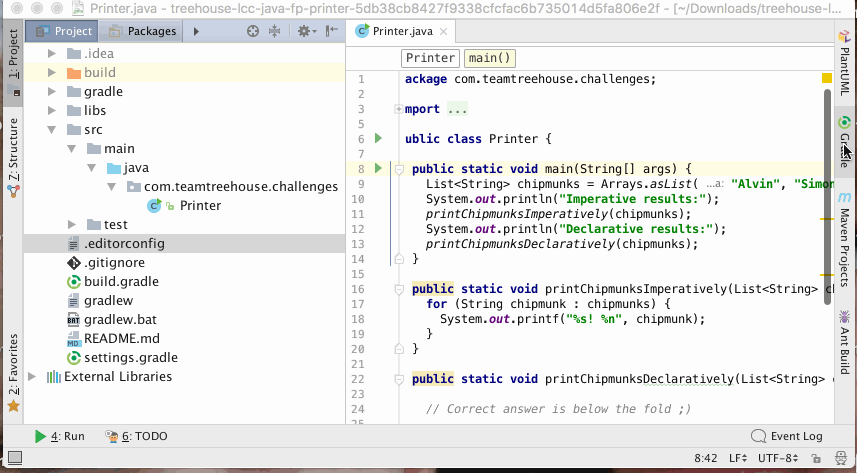Switch to the Packages view tab
This screenshot has height=473, width=857.
[143, 31]
